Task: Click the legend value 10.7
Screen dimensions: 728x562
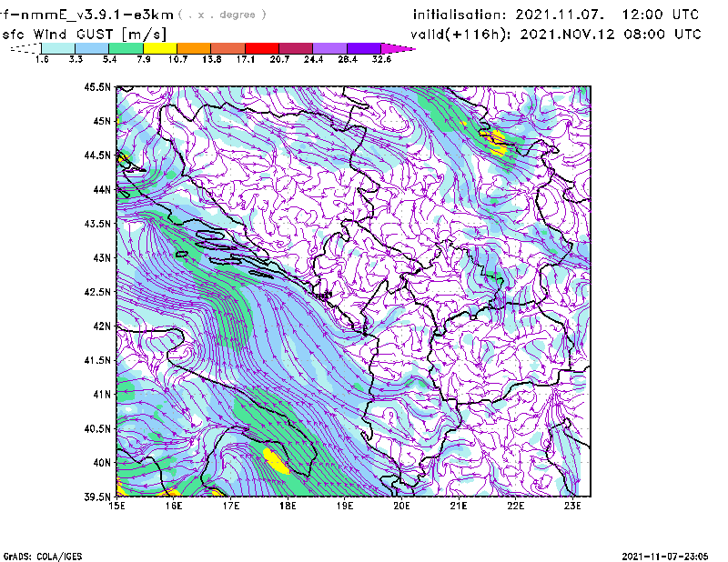Action: click(x=177, y=59)
